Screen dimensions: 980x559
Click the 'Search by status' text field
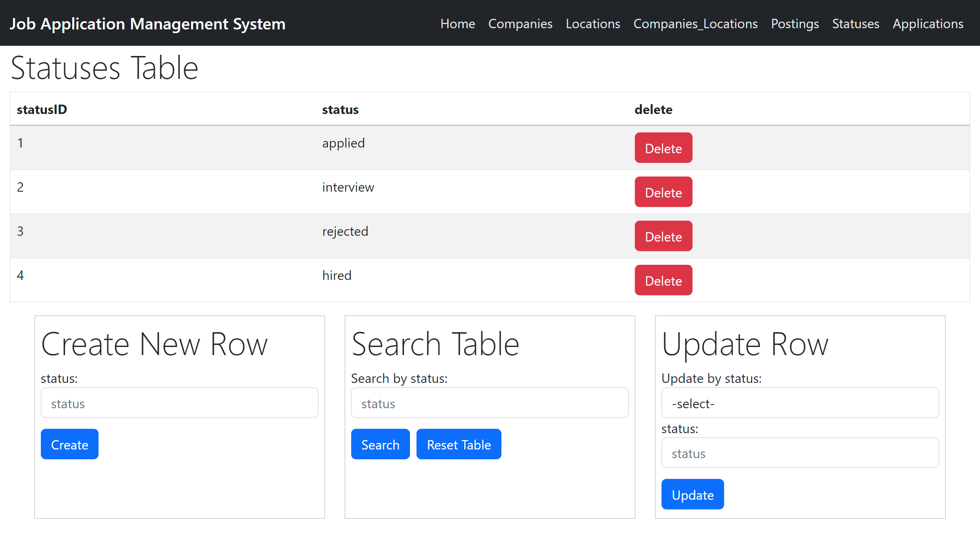point(490,403)
